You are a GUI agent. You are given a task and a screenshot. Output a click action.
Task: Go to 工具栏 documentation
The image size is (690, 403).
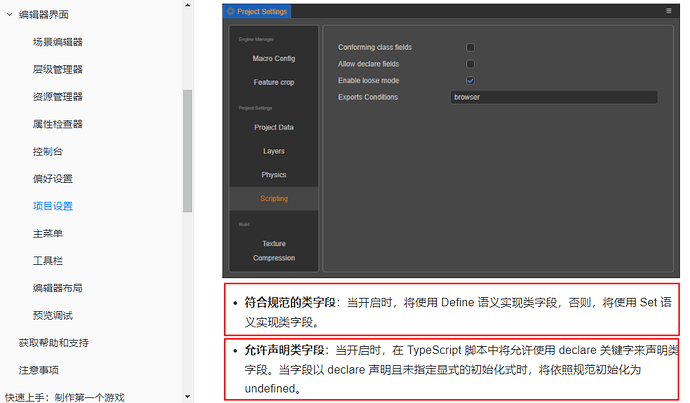click(x=48, y=260)
